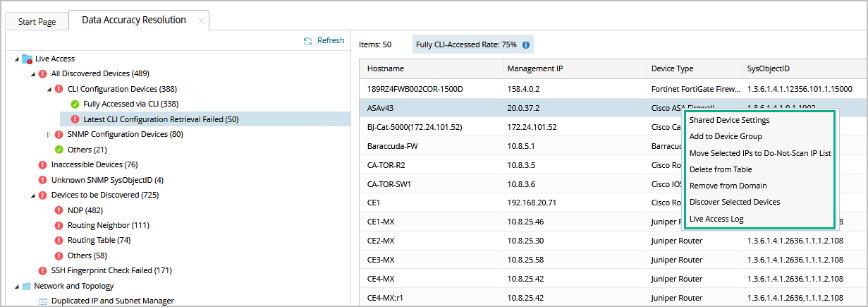Click red alert icon beside Inaccessible Devices
Screen dimensions: 868x307
click(x=43, y=164)
